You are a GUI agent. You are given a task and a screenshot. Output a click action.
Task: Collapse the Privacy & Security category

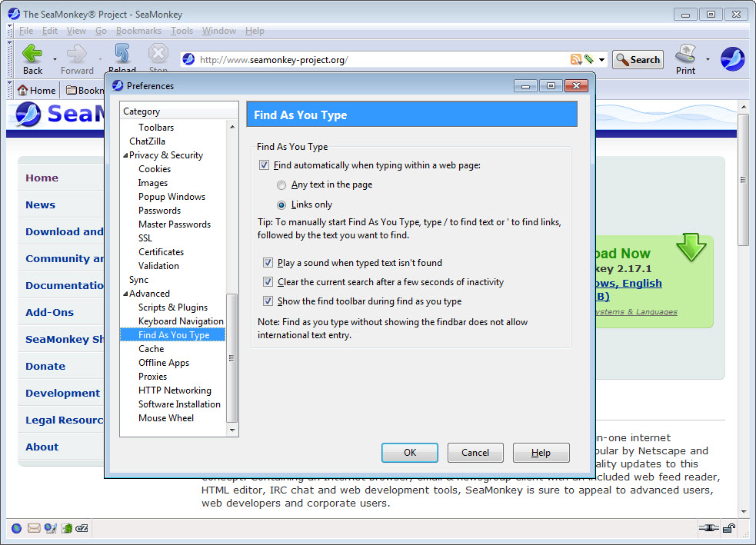tap(125, 155)
